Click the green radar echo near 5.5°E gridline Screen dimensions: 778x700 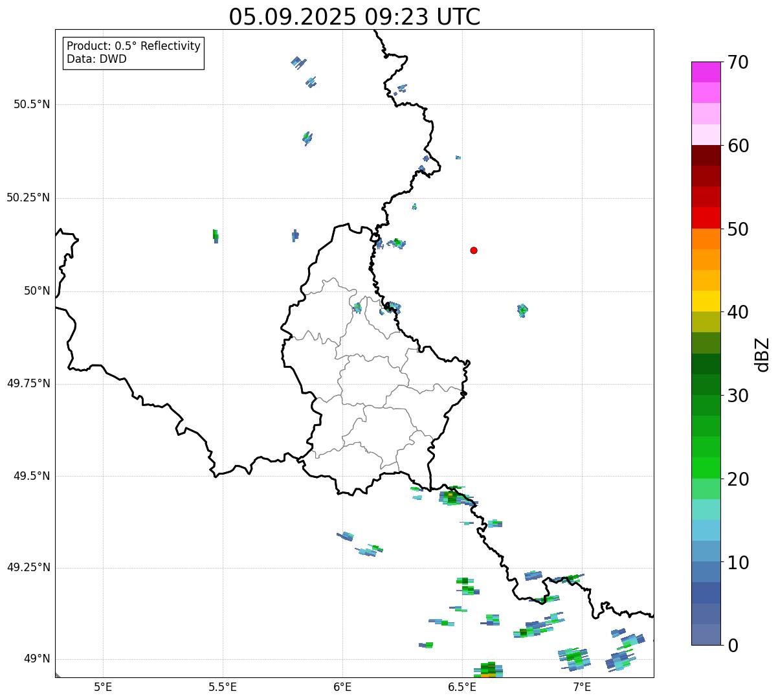tap(216, 236)
